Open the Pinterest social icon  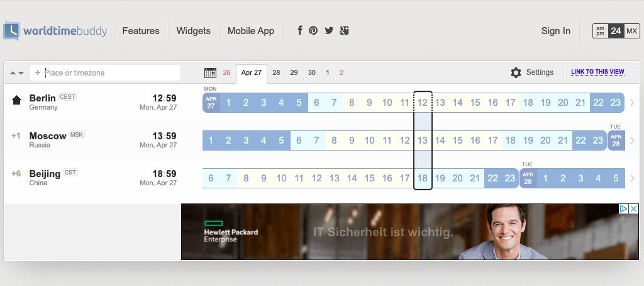[313, 30]
